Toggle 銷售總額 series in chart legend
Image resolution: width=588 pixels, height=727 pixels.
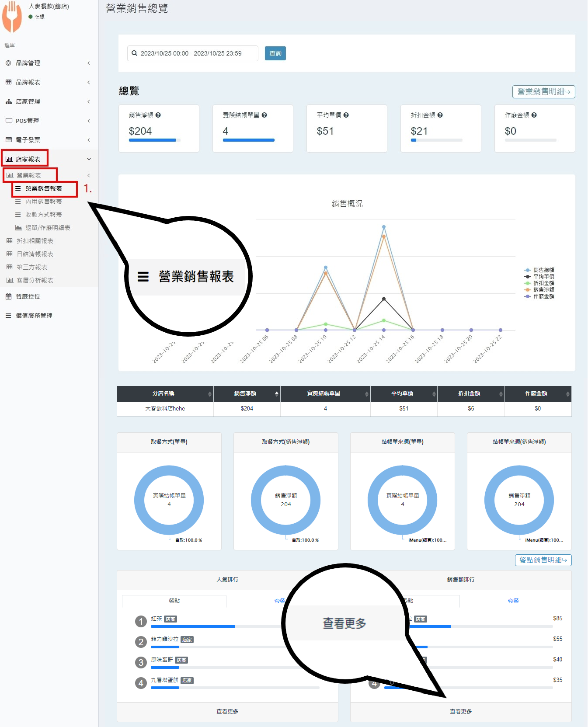(543, 270)
